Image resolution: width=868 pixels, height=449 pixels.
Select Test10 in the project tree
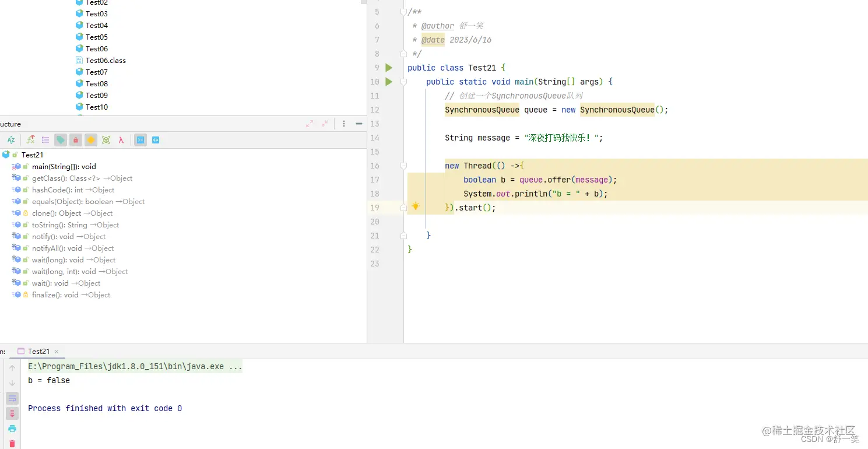[x=96, y=107]
